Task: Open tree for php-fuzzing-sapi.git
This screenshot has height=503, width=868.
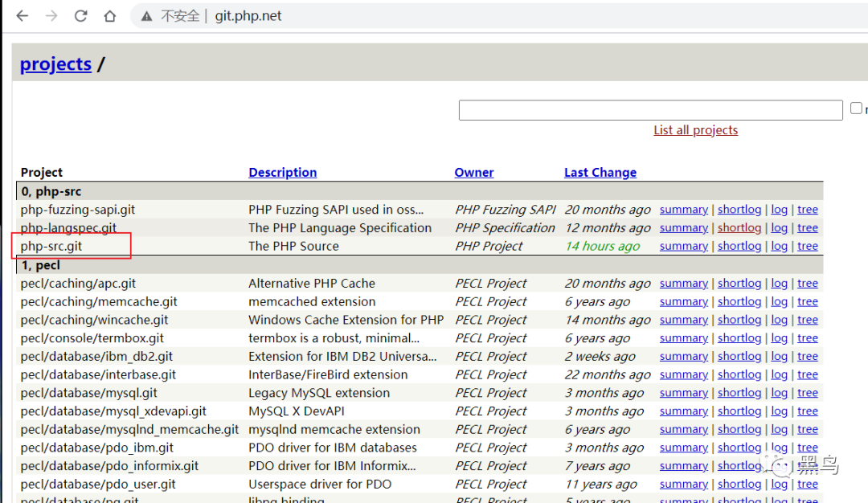Action: point(807,210)
